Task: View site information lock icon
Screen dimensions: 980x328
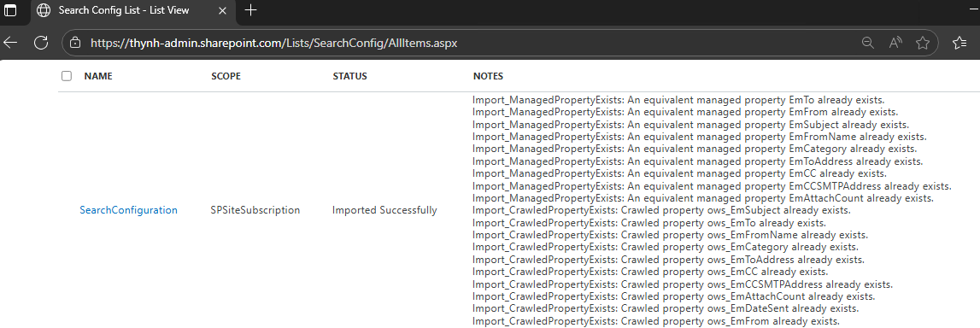Action: click(x=76, y=43)
